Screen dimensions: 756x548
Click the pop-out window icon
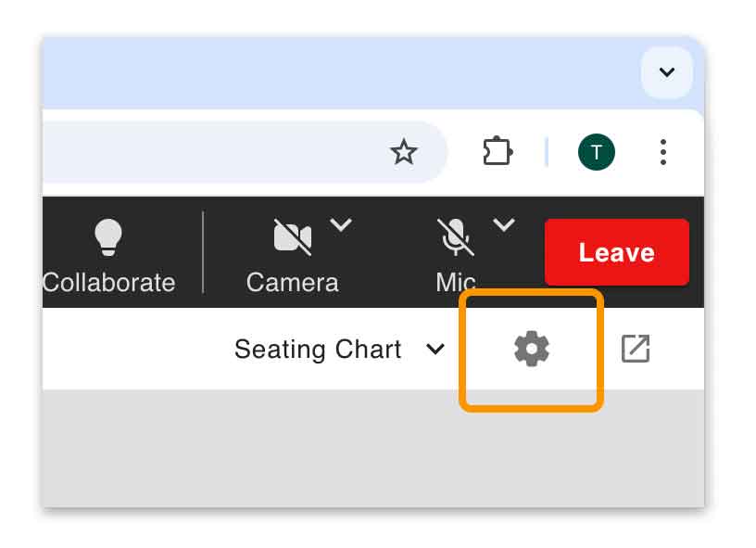636,350
